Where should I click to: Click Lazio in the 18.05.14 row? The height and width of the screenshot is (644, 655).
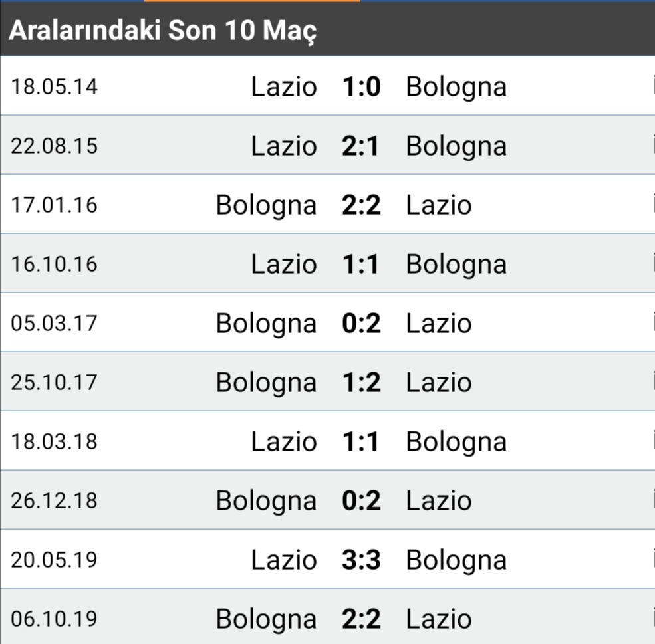284,87
